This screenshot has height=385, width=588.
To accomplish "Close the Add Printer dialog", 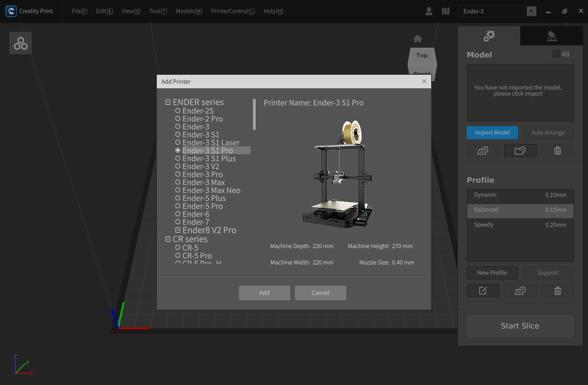I will pyautogui.click(x=424, y=81).
